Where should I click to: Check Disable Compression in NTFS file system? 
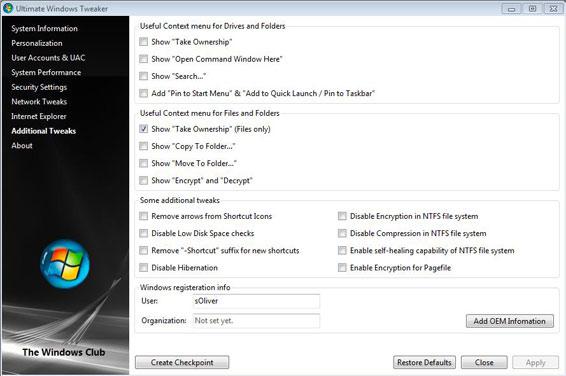(342, 233)
